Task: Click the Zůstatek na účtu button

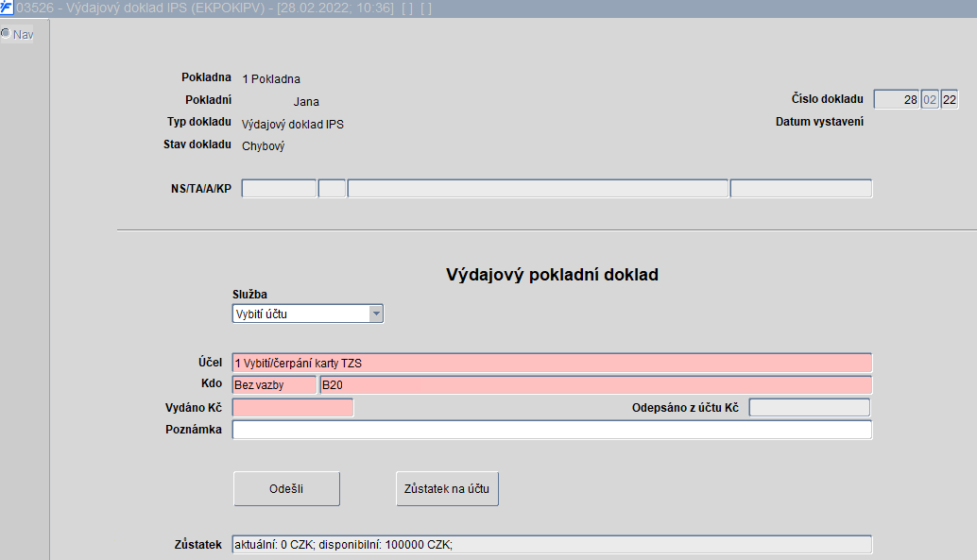Action: (x=447, y=488)
